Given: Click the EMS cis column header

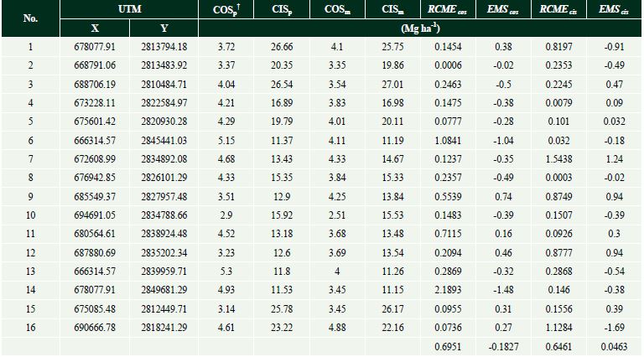Looking at the screenshot, I should click(x=613, y=11).
